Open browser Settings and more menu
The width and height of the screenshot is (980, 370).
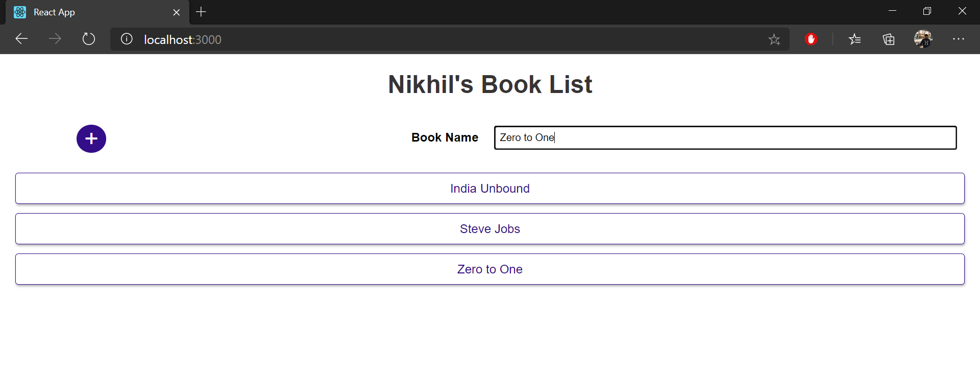959,39
